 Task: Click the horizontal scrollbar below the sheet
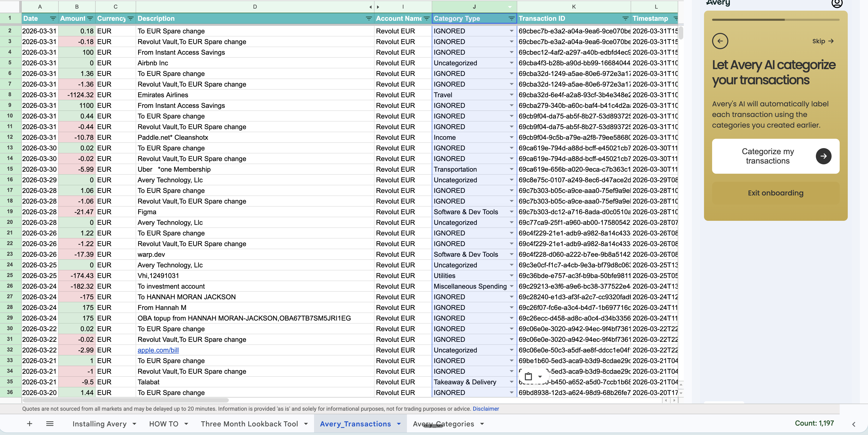[x=125, y=401]
